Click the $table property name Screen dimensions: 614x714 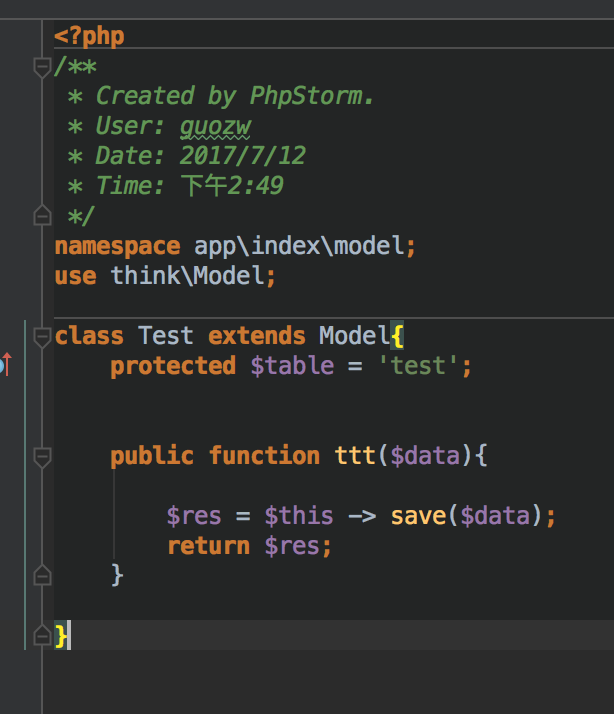pos(291,366)
